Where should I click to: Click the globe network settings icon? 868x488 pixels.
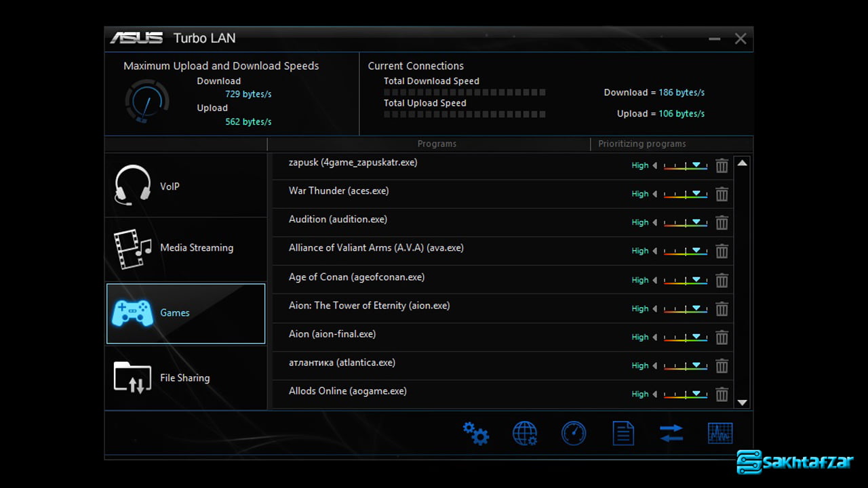pyautogui.click(x=525, y=433)
